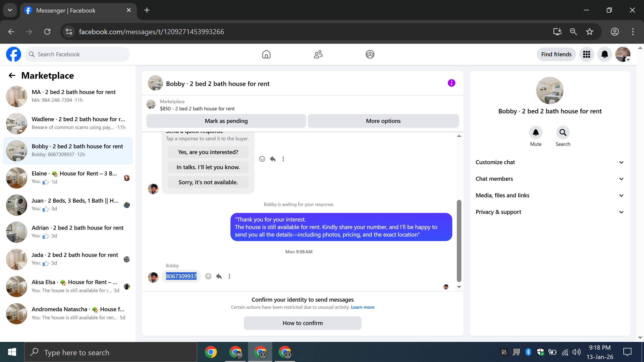This screenshot has width=644, height=362.
Task: Bookmark this page with the star icon
Action: 589,32
